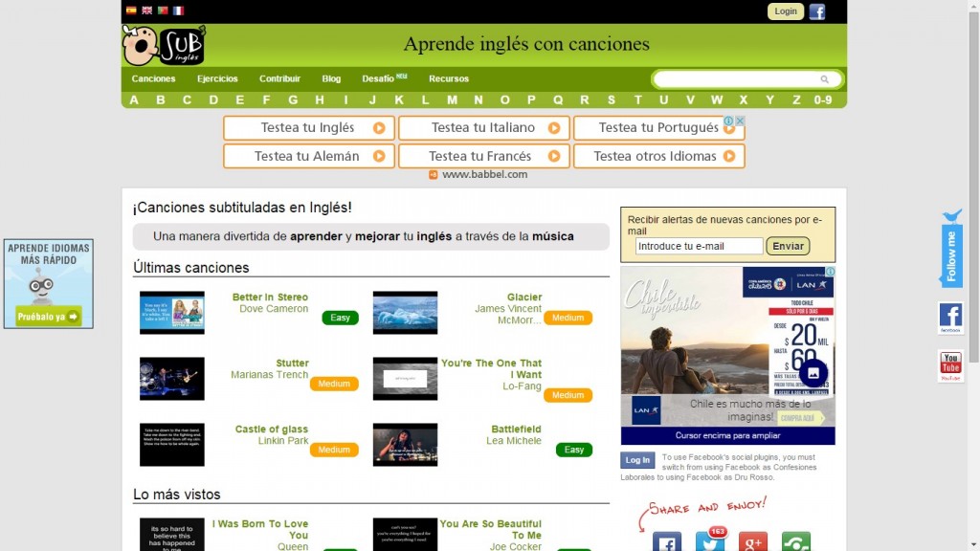
Task: Browse songs starting with letter A
Action: click(x=134, y=99)
